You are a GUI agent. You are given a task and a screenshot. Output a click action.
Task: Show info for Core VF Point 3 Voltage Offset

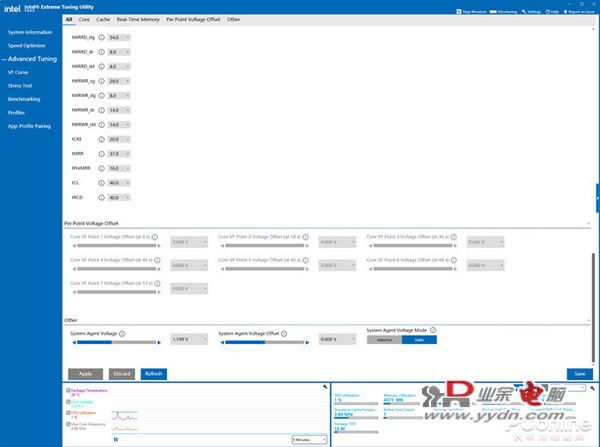point(453,237)
